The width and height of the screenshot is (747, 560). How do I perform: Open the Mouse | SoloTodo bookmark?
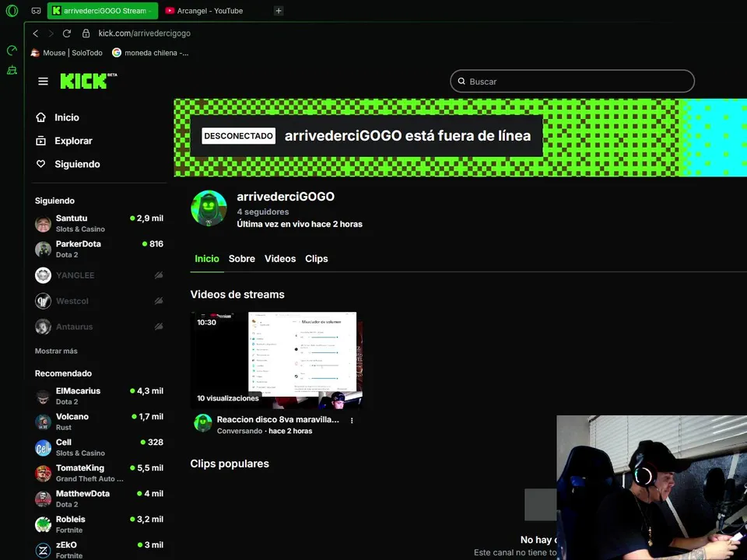(67, 53)
